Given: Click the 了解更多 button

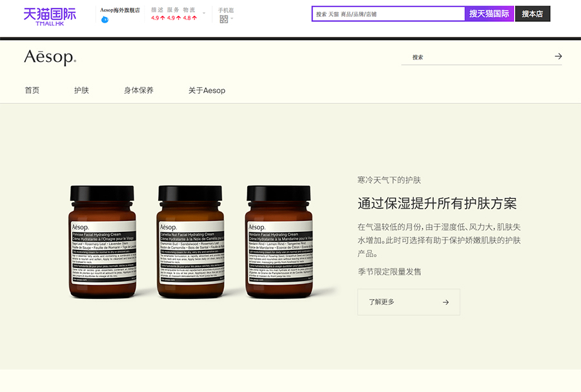Looking at the screenshot, I should point(409,302).
